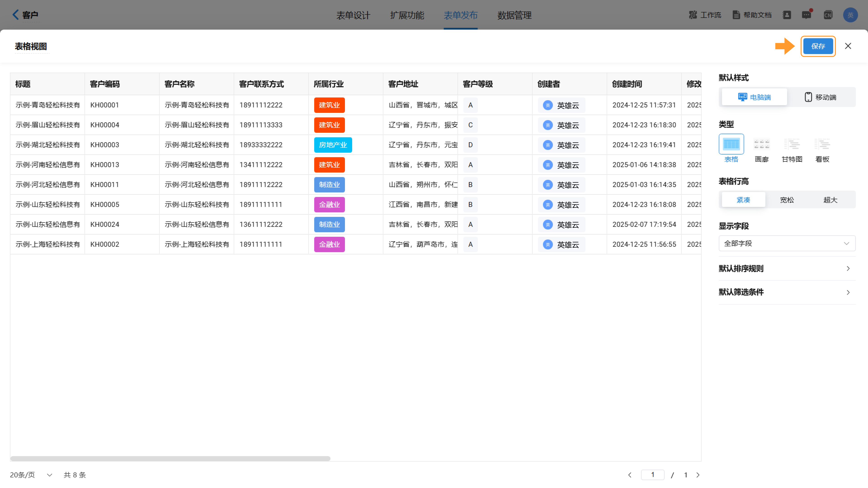Screen dimensions: 868x488
Task: Click creator avatar in KH00005 row
Action: point(548,205)
